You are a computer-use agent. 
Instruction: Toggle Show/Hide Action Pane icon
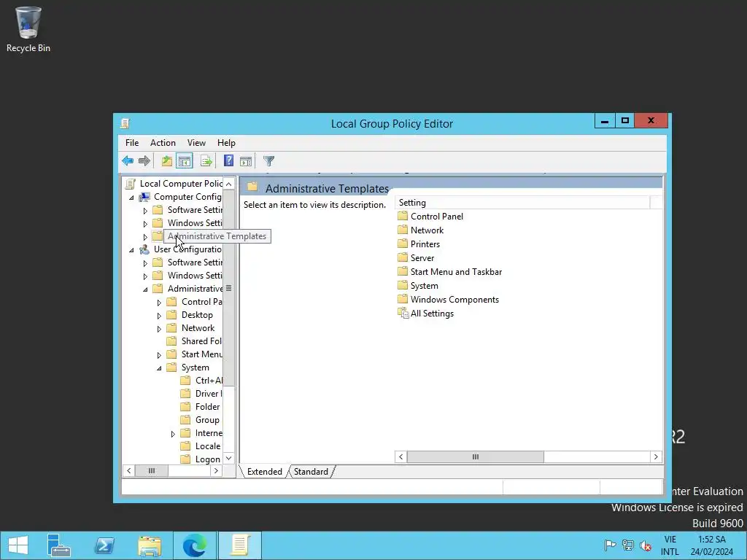click(246, 161)
